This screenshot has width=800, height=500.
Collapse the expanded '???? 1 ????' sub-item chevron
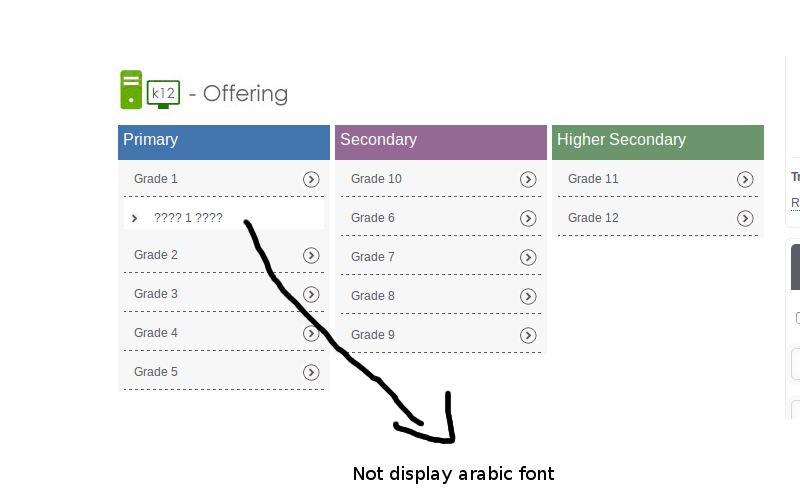tap(134, 217)
